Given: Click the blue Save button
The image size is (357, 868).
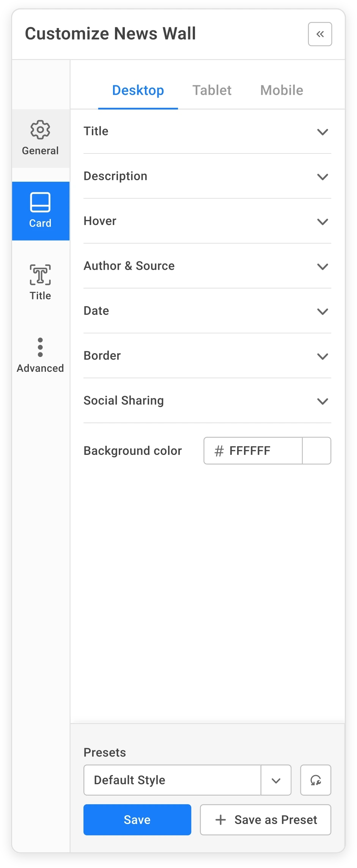Looking at the screenshot, I should pos(137,820).
